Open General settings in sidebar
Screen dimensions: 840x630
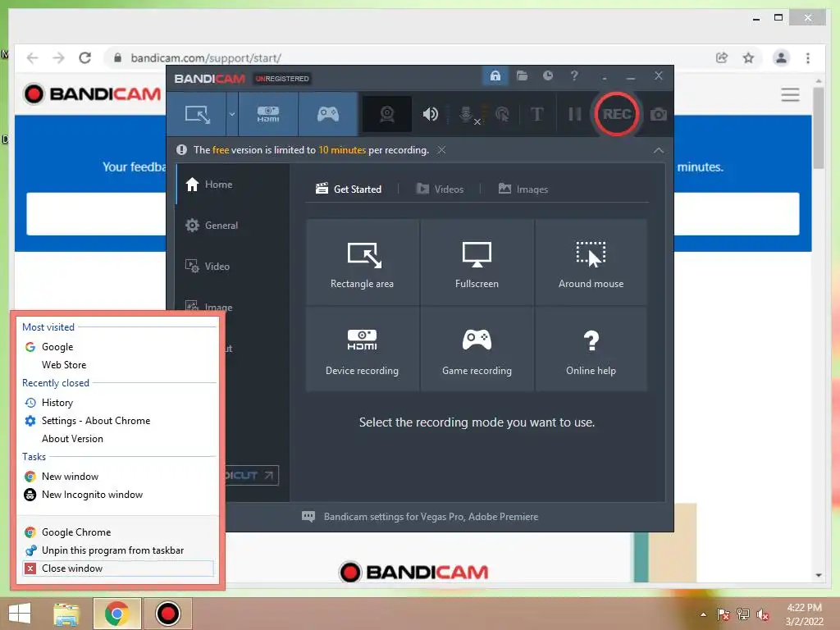point(232,226)
